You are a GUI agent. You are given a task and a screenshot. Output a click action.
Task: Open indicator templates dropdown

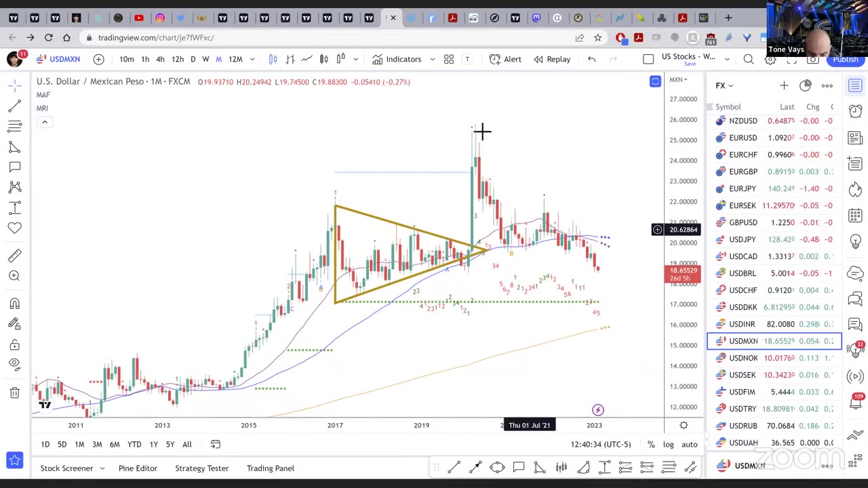[x=432, y=59]
